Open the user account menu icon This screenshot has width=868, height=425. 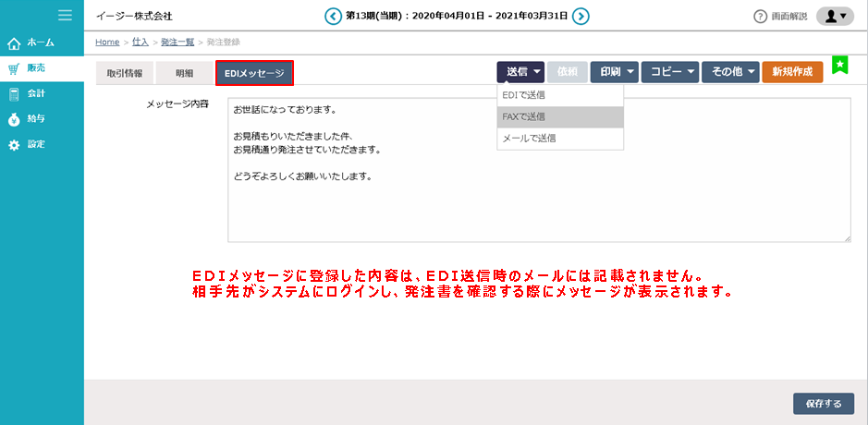[835, 16]
